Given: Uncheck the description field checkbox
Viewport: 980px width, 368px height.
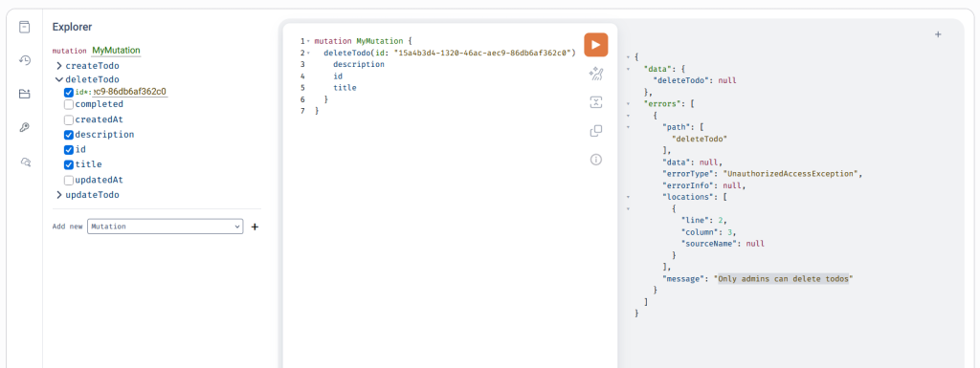Looking at the screenshot, I should pyautogui.click(x=69, y=134).
